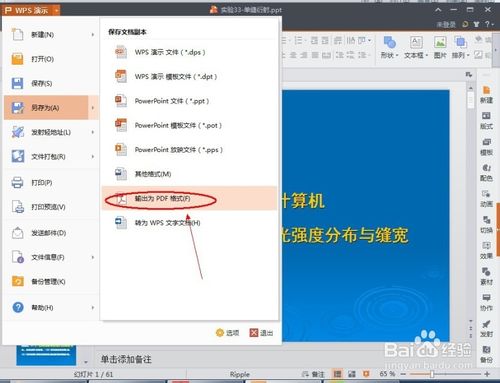Save as PowerPoint 模板文件 (*.pot)
Image resolution: width=500 pixels, height=383 pixels.
pyautogui.click(x=189, y=125)
